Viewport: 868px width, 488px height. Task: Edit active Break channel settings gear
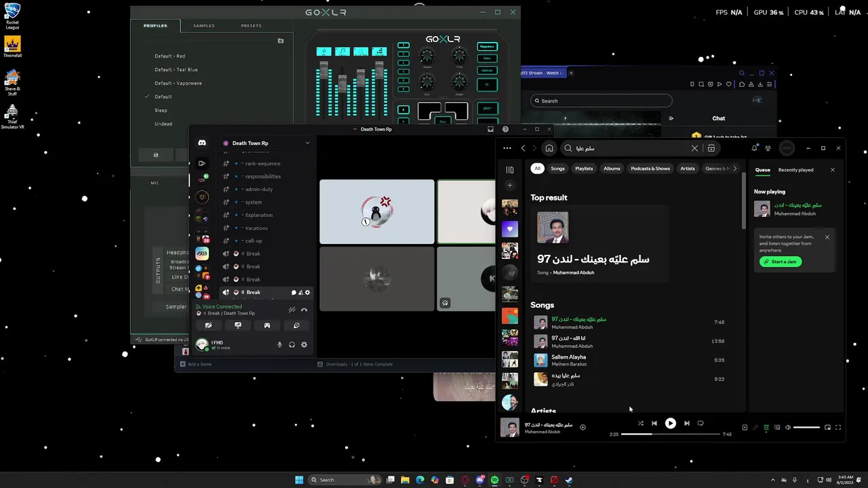(307, 293)
